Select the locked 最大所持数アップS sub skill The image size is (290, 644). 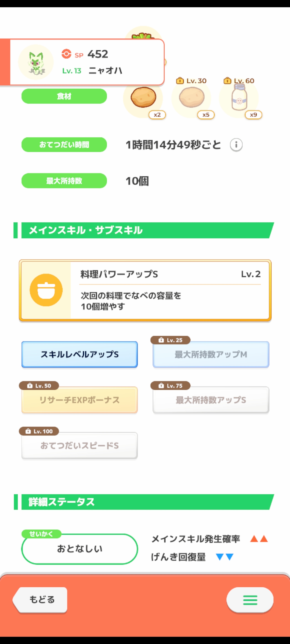click(x=211, y=400)
